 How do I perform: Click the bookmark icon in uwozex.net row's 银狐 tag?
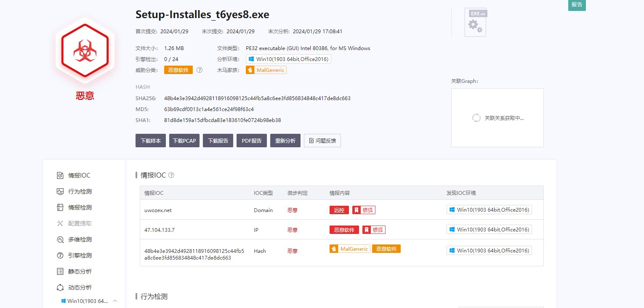(357, 210)
